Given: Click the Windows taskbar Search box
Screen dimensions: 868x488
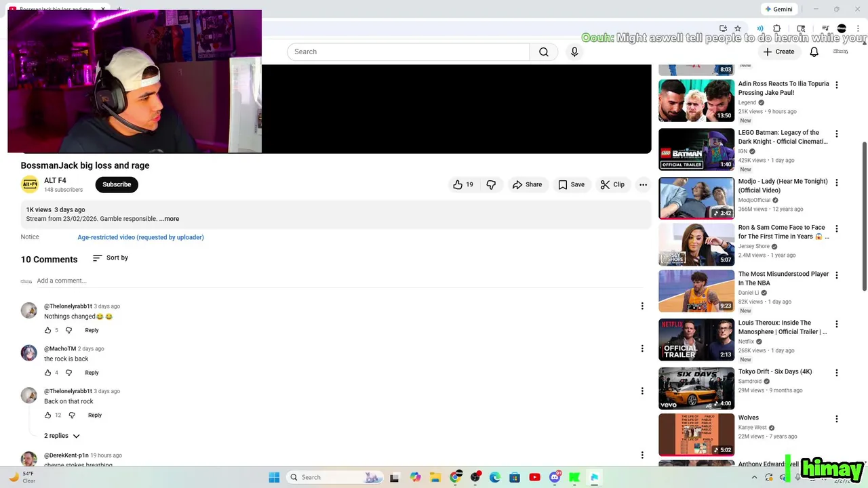Looking at the screenshot, I should [x=335, y=477].
